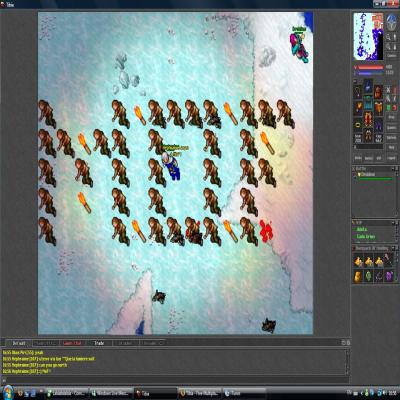Close the Battle panel

coord(396,169)
